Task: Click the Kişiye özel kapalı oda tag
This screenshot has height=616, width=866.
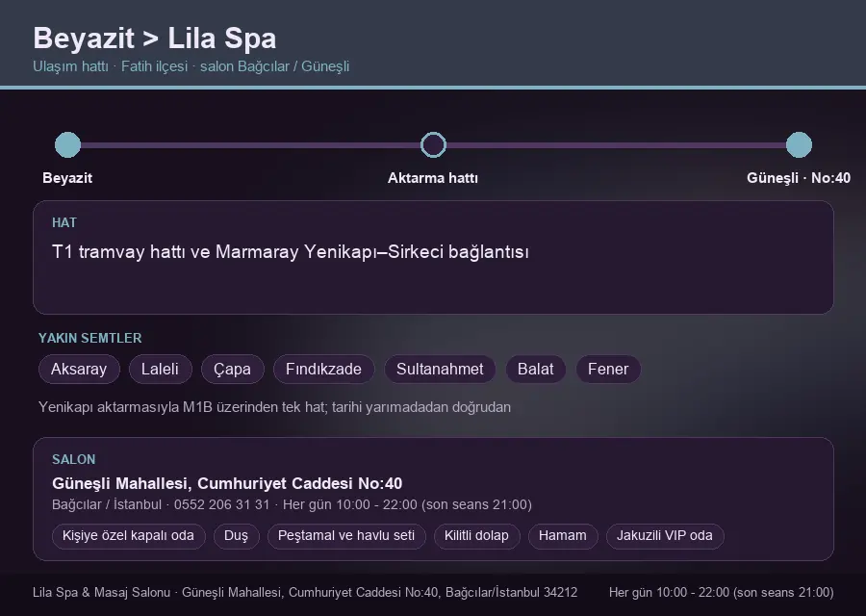Action: (128, 536)
